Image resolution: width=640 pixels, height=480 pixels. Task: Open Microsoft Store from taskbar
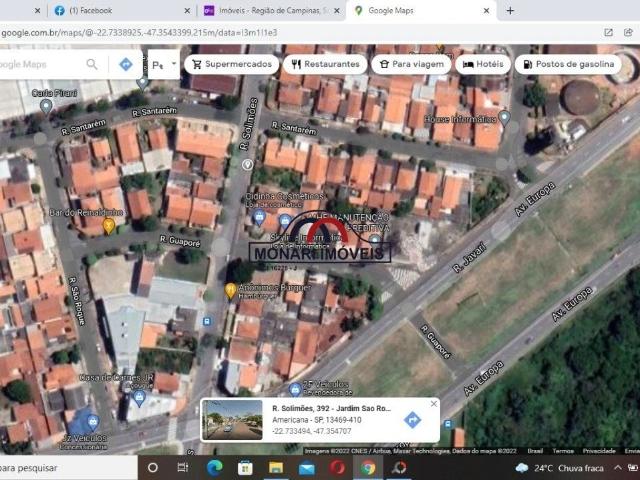coord(245,468)
